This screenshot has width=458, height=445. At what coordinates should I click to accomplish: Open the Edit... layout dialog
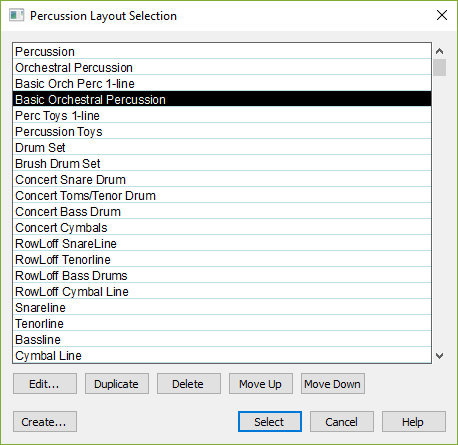45,384
